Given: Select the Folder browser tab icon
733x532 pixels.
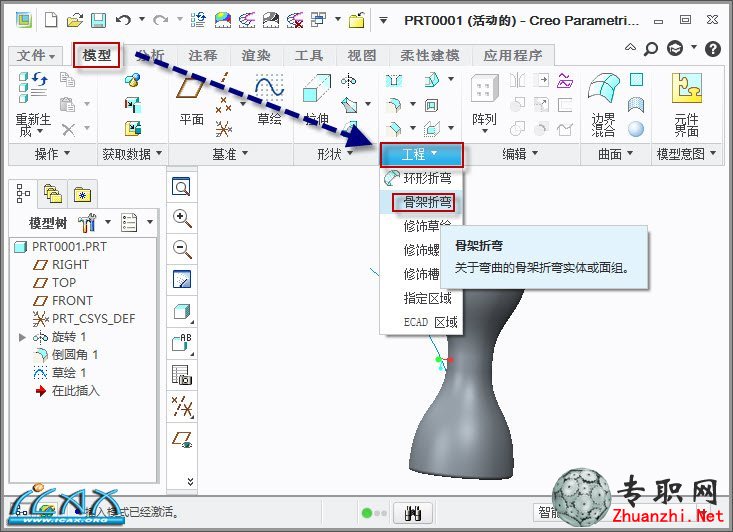Looking at the screenshot, I should coord(53,193).
